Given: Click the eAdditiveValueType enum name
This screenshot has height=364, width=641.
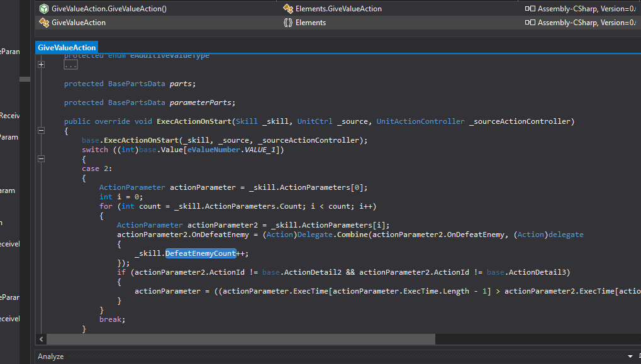Looking at the screenshot, I should point(170,55).
